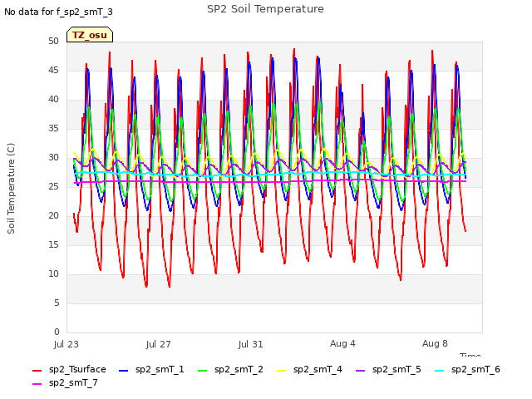Click the blue sp2_smT_1 legend swatch
This screenshot has width=532, height=399.
pos(124,371)
